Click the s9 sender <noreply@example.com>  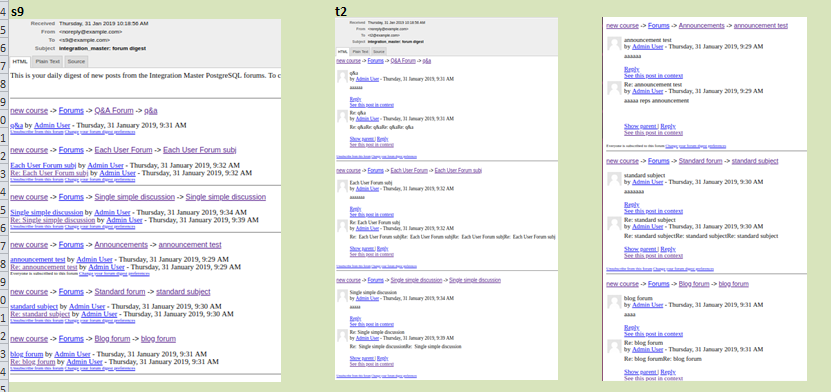click(91, 32)
